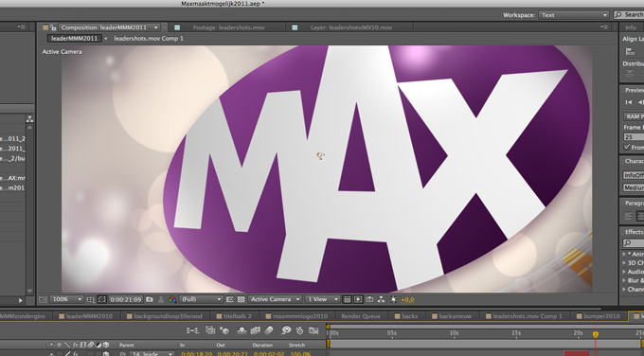
Task: Click the exposure value +0,0
Action: [407, 300]
